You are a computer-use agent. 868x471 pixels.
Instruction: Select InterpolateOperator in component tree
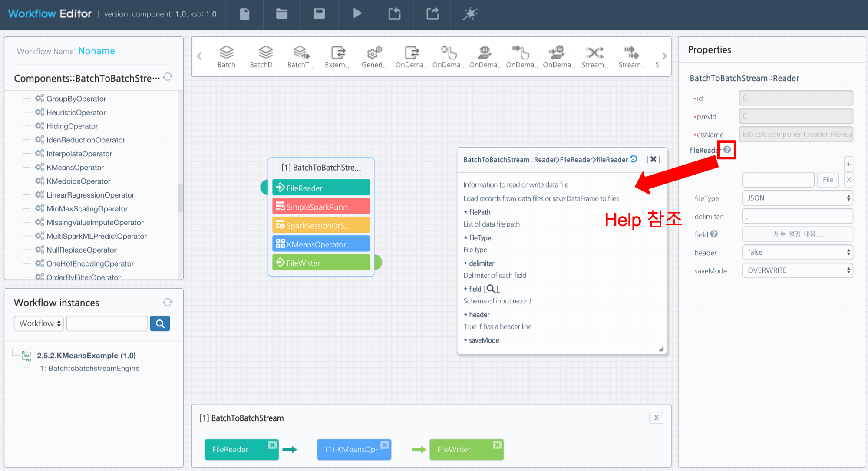click(79, 154)
